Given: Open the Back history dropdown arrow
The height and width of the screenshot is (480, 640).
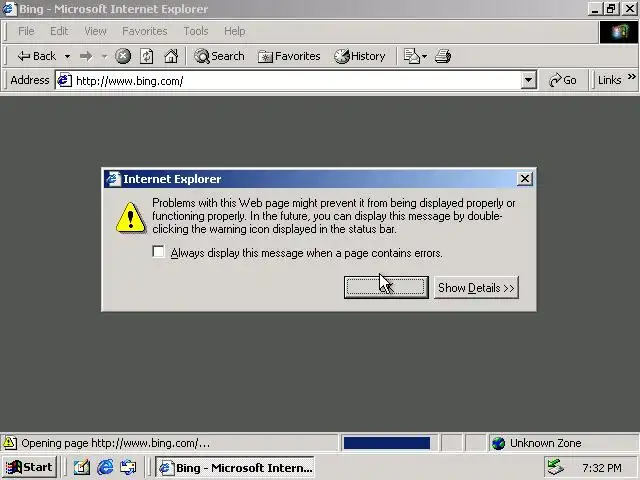Looking at the screenshot, I should click(x=67, y=56).
